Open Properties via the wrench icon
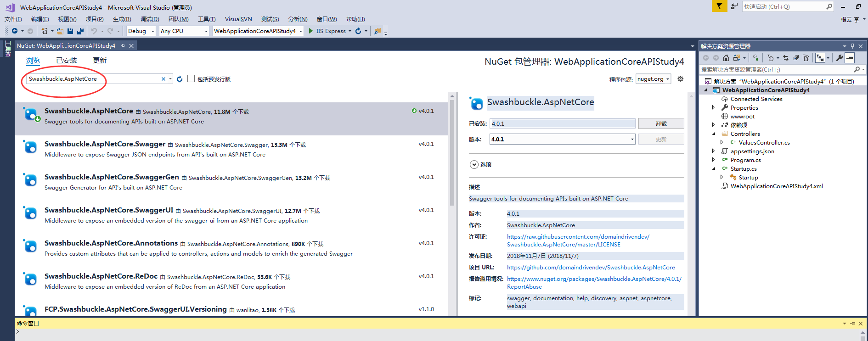868x341 pixels. pyautogui.click(x=840, y=58)
